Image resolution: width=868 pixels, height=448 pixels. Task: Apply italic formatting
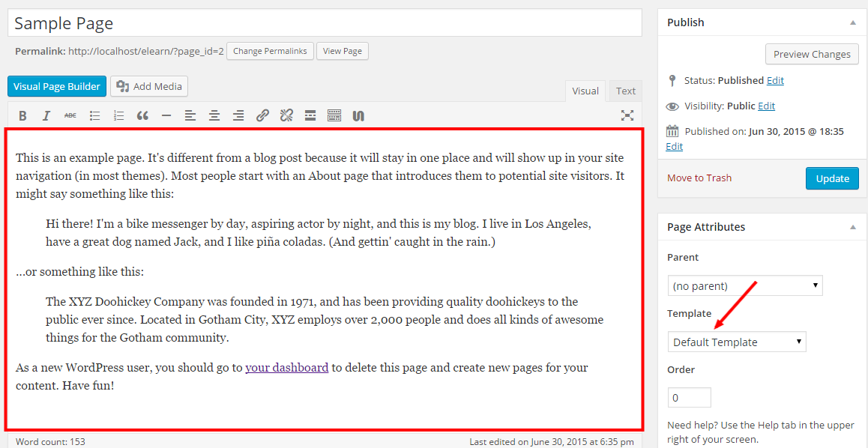pyautogui.click(x=46, y=115)
